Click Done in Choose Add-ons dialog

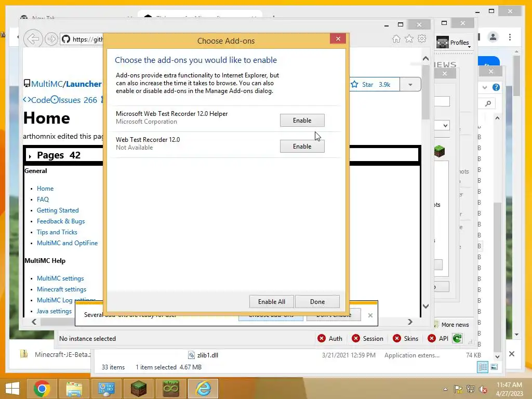pos(317,302)
